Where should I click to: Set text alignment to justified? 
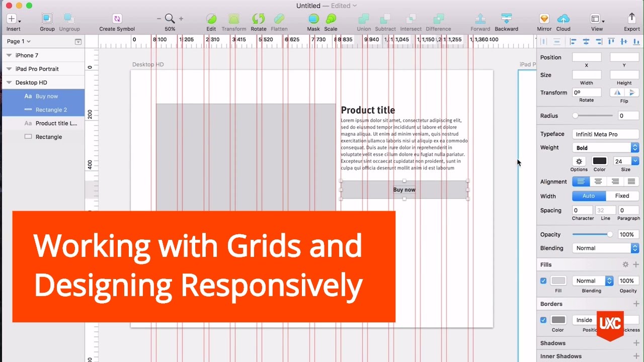coord(631,182)
